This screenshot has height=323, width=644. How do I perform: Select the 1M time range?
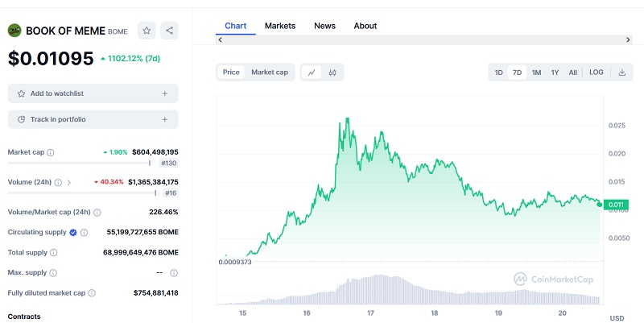(536, 72)
